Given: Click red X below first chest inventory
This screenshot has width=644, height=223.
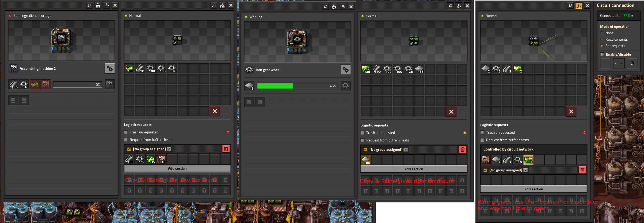Looking at the screenshot, I should (215, 111).
